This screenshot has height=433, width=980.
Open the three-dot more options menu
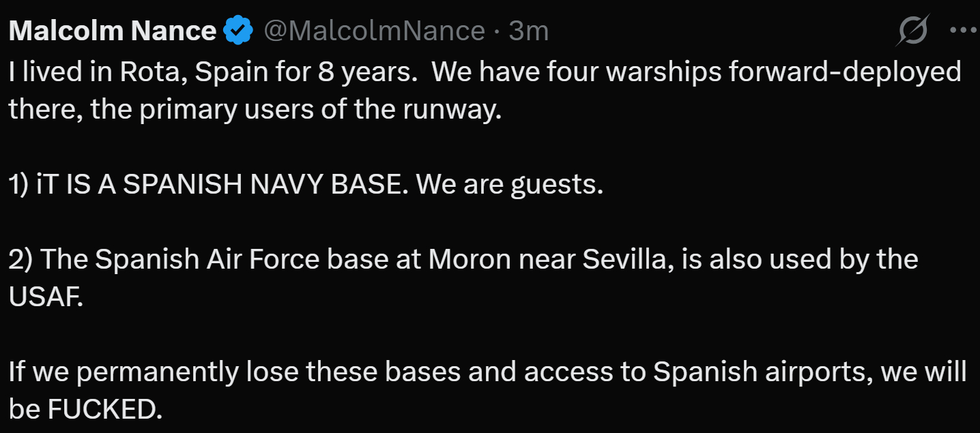click(963, 31)
